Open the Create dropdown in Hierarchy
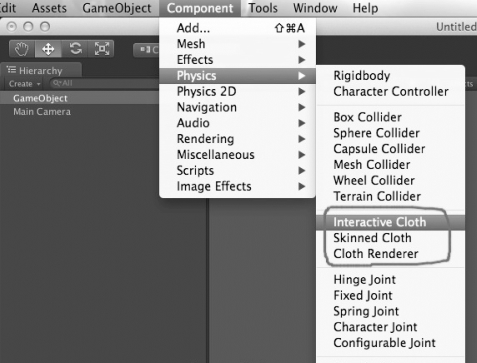477x363 pixels. tap(24, 84)
